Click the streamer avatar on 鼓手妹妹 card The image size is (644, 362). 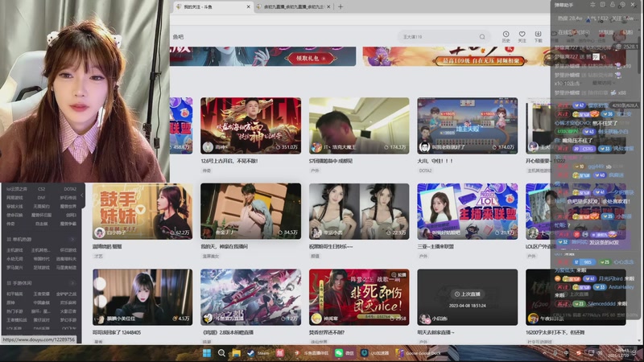(x=99, y=232)
